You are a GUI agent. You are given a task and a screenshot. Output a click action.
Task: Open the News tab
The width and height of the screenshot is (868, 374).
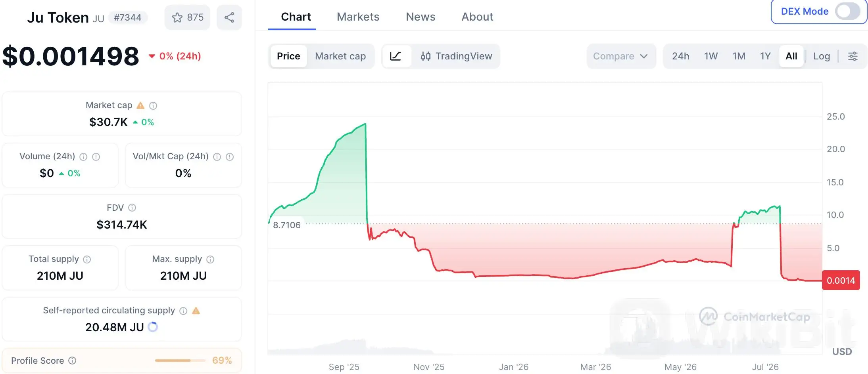point(421,17)
